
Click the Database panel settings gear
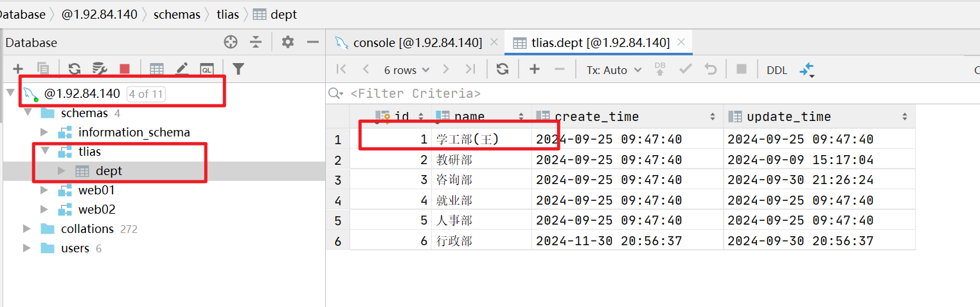[x=287, y=42]
